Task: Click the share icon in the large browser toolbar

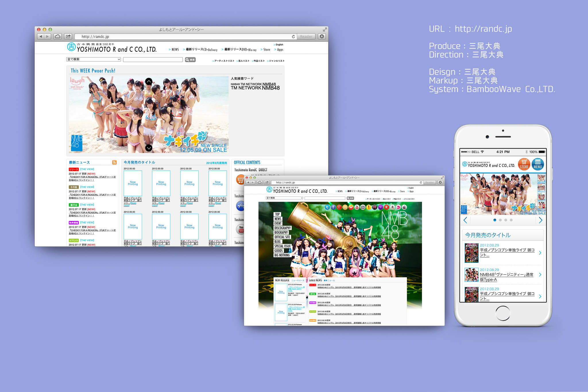Action: (68, 36)
